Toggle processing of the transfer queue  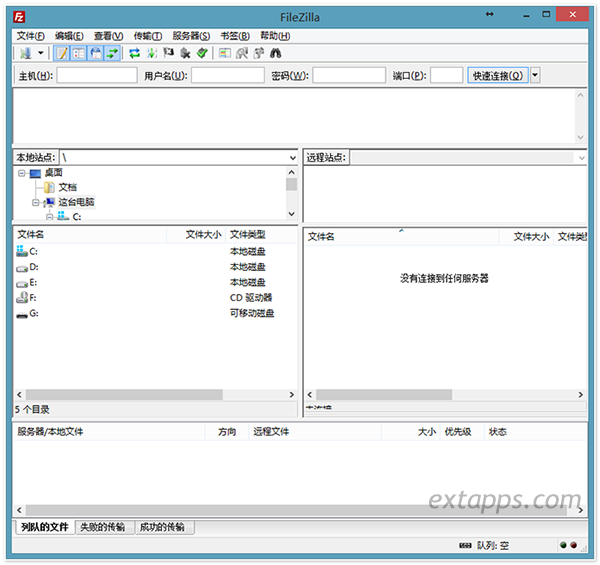click(x=152, y=53)
